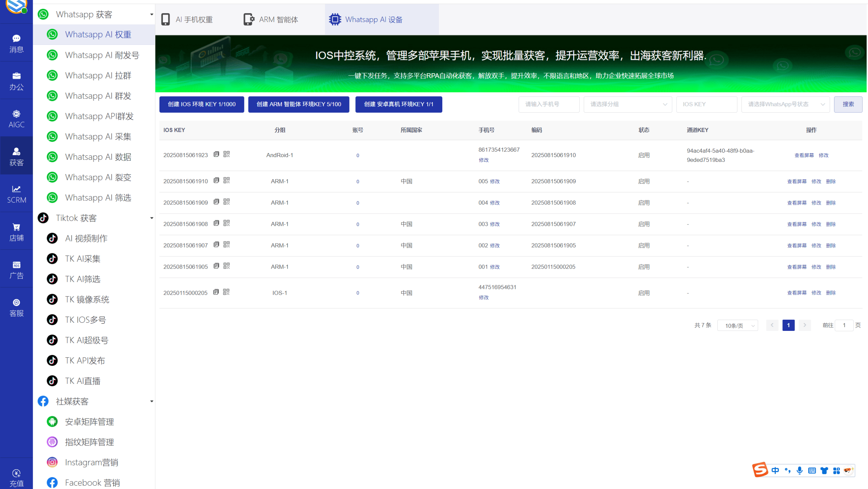The height and width of the screenshot is (489, 868).
Task: Open the 充值 recharge icon in the sidebar
Action: tap(16, 476)
